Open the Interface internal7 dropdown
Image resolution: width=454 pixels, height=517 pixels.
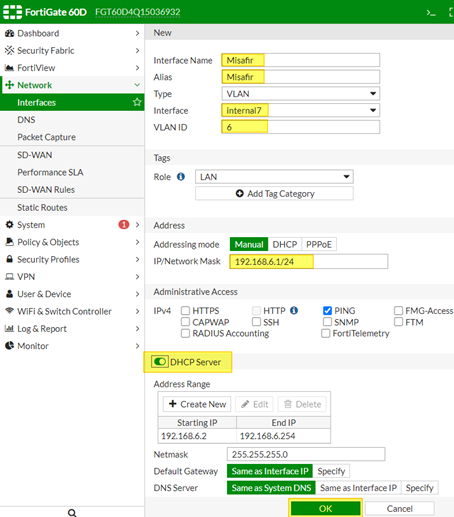point(300,110)
